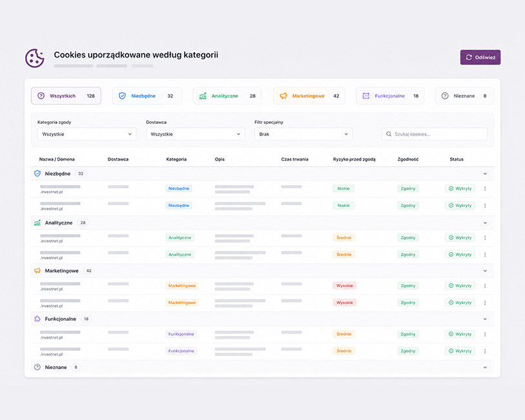This screenshot has height=420, width=525.
Task: Open kebab menu for second Marketingowe row
Action: 485,303
